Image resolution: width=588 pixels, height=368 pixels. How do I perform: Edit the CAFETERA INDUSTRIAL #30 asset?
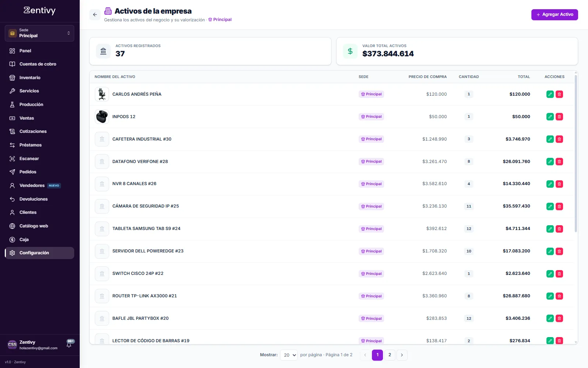coord(550,139)
